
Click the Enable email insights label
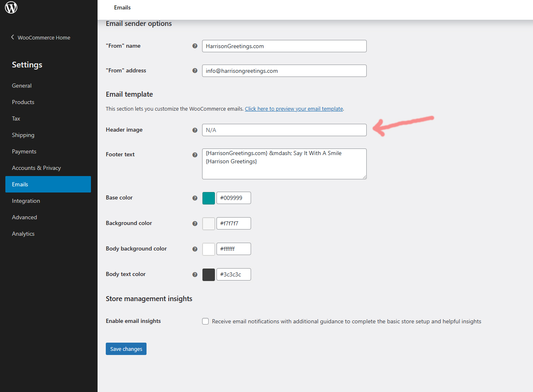coord(133,321)
